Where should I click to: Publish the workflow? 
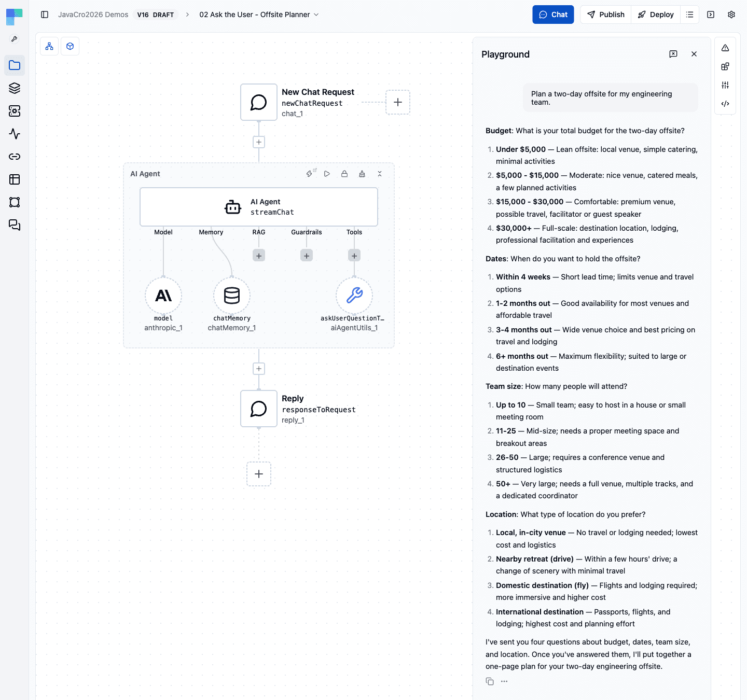[605, 15]
